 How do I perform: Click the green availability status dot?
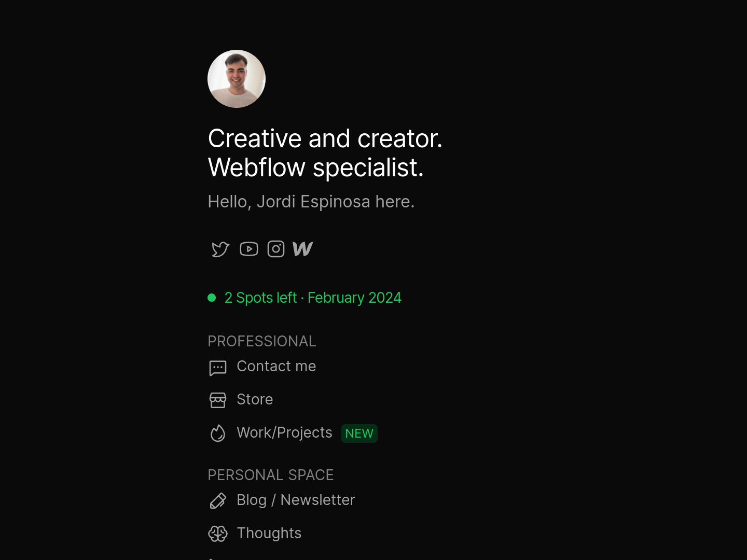click(x=212, y=298)
